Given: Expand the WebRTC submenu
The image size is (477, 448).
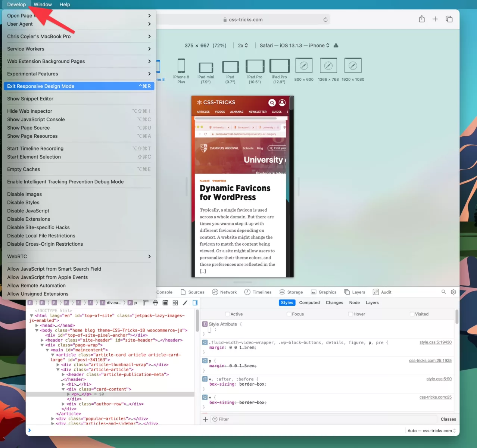Looking at the screenshot, I should [79, 256].
